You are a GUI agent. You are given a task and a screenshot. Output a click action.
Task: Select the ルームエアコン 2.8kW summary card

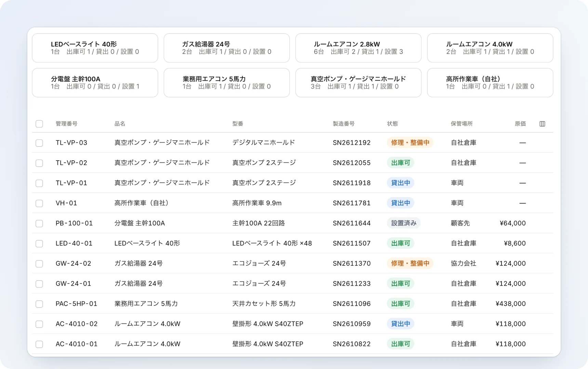(x=358, y=48)
